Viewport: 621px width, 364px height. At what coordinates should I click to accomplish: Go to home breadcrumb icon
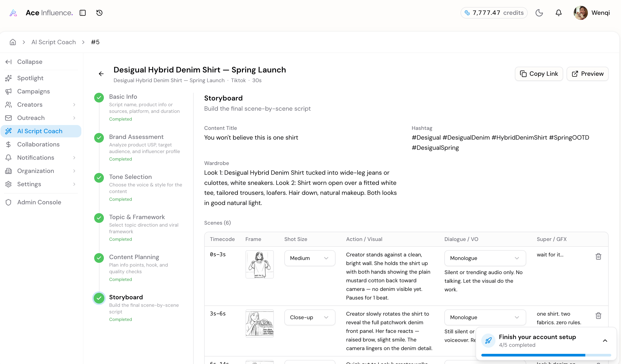tap(13, 42)
